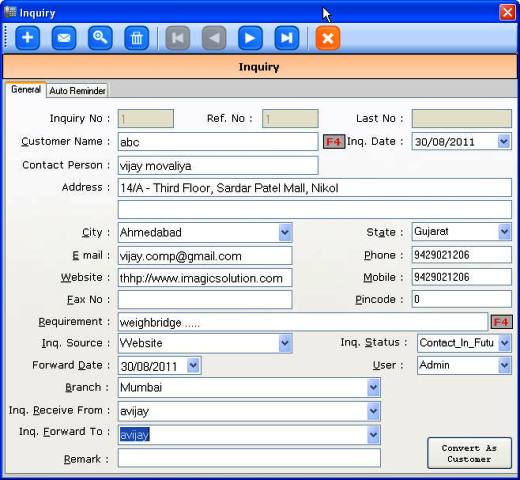The image size is (520, 480).
Task: Open the magnifier search icon
Action: 100,38
